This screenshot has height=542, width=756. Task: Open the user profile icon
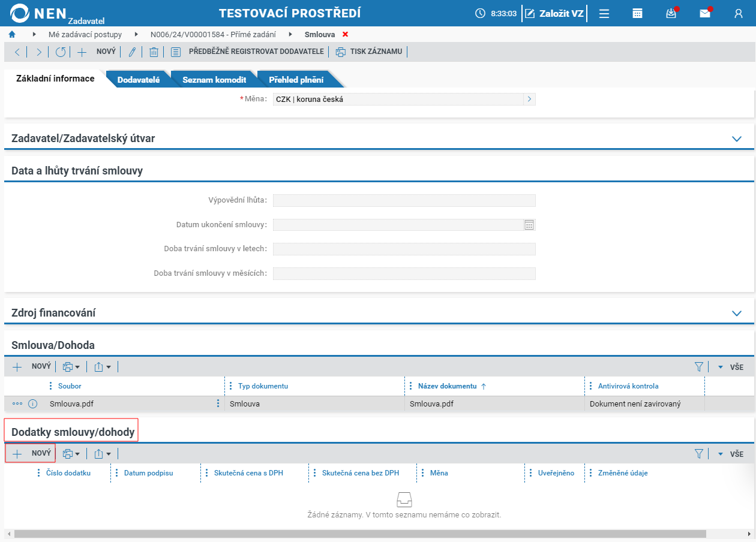pyautogui.click(x=739, y=13)
